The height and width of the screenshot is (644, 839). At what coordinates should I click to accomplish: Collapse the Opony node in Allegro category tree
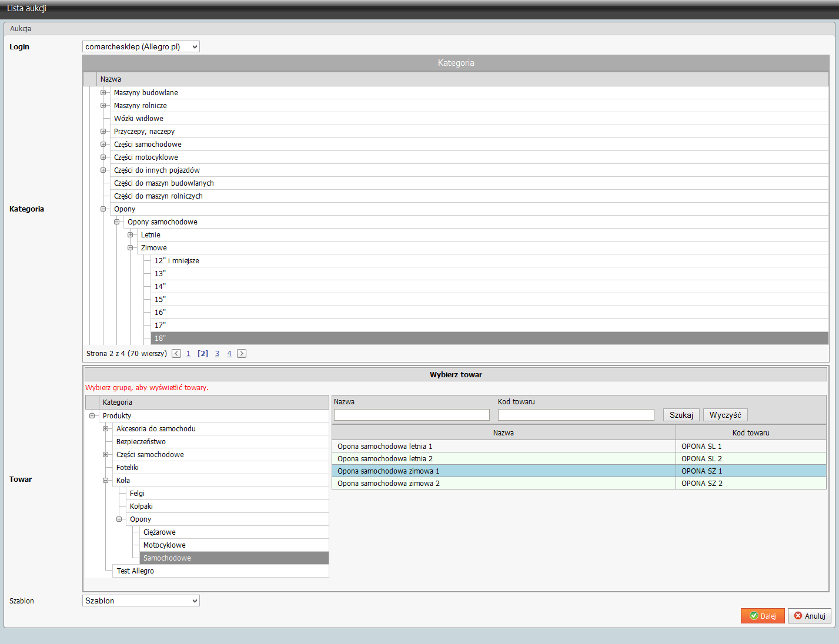103,209
